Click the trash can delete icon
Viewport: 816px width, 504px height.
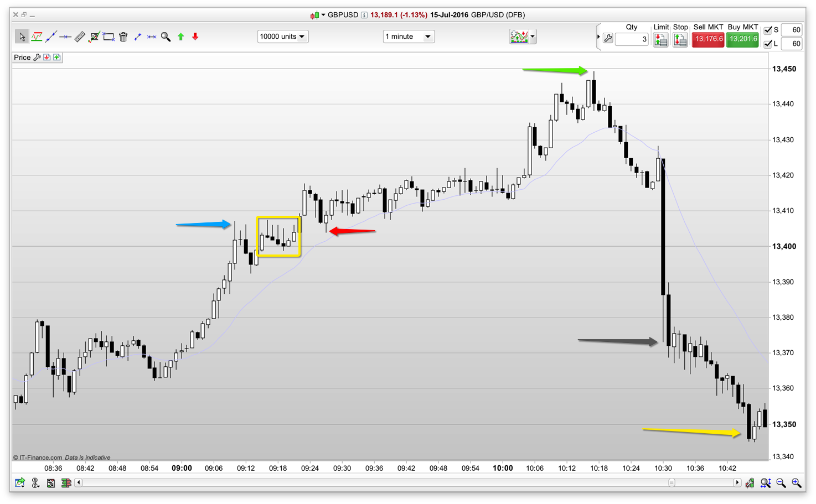123,37
